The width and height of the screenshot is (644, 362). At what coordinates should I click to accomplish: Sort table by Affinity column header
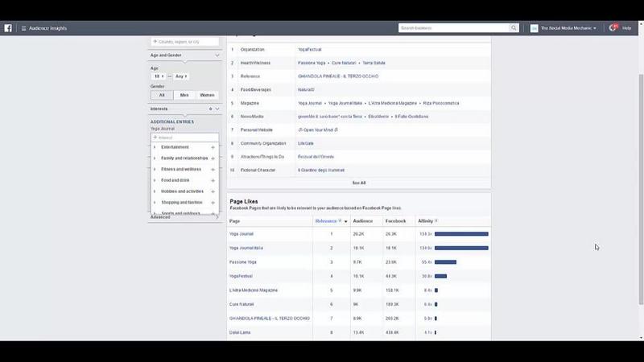point(426,221)
